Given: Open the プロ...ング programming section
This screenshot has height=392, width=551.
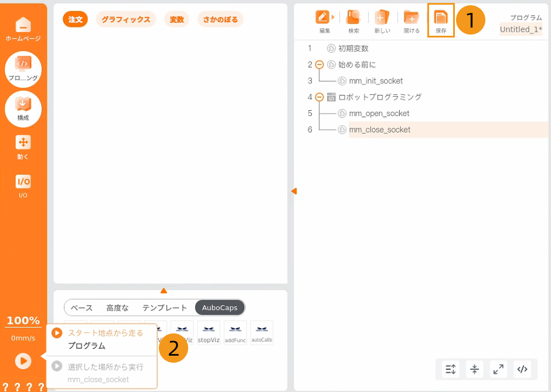Looking at the screenshot, I should 23,69.
